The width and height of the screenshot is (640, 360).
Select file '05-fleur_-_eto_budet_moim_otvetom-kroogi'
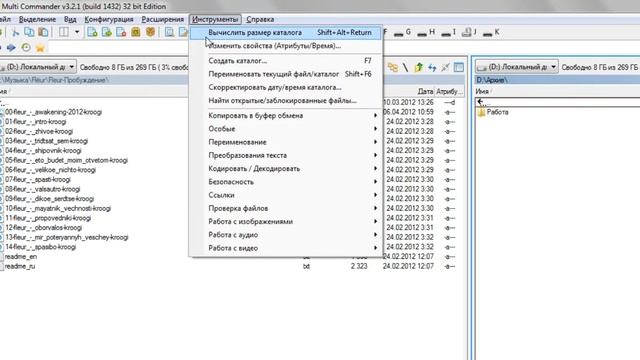coord(66,160)
